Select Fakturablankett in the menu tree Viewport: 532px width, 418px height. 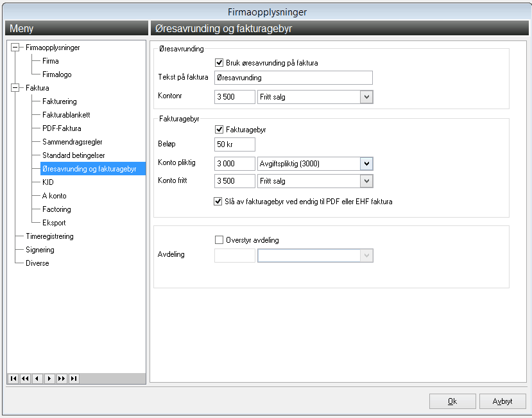pyautogui.click(x=66, y=115)
